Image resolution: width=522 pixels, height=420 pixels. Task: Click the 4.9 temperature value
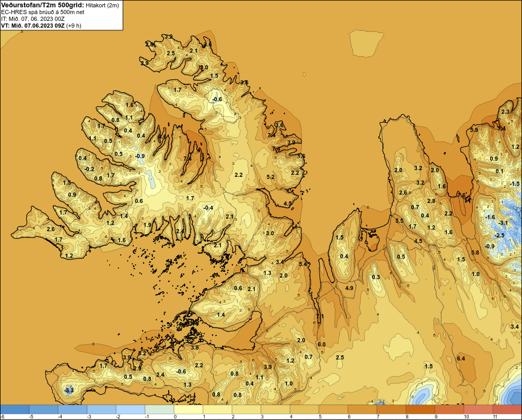click(x=349, y=288)
